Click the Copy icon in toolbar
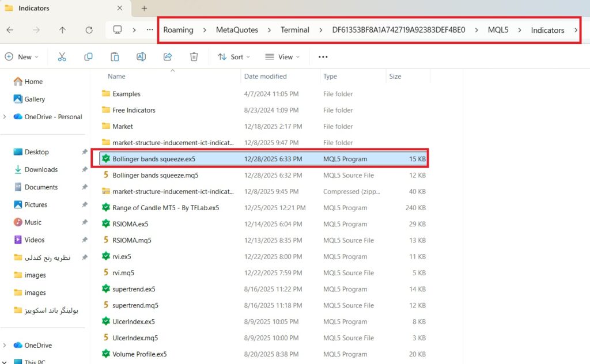 pos(88,57)
